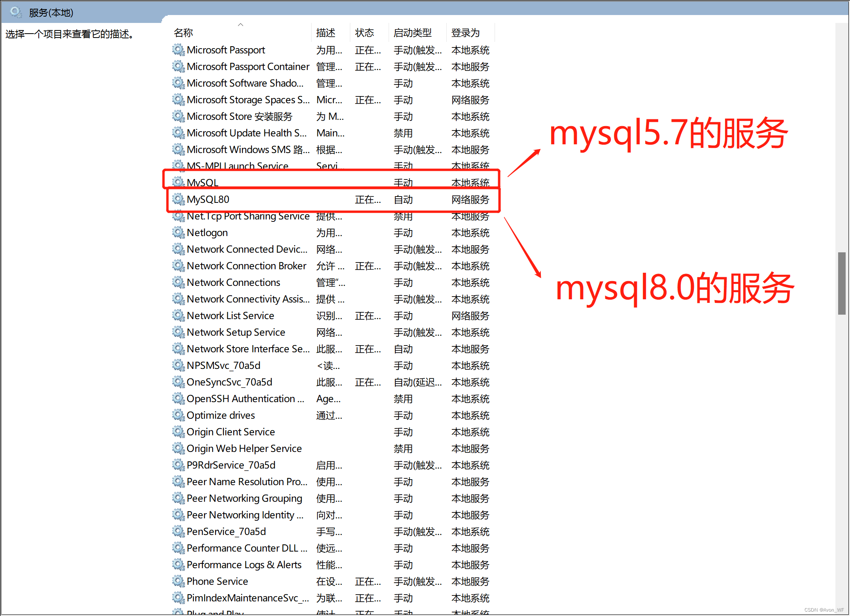Select the Network Connections service row
850x616 pixels.
pos(233,282)
